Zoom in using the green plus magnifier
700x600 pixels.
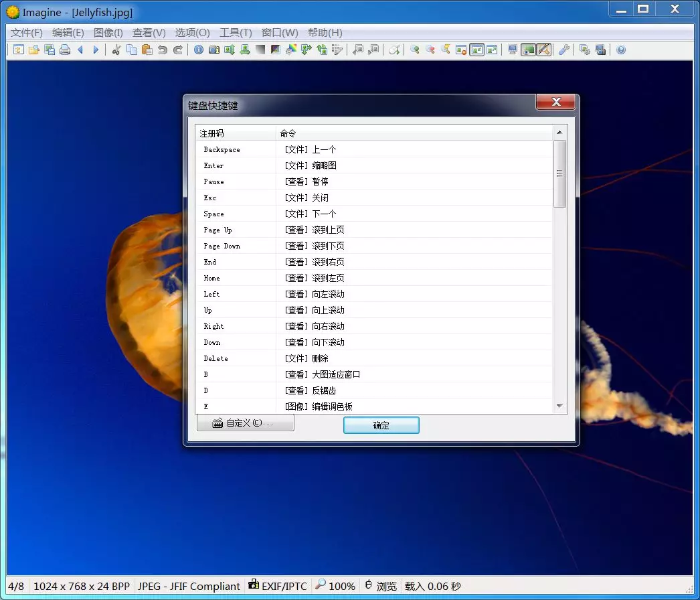[415, 50]
